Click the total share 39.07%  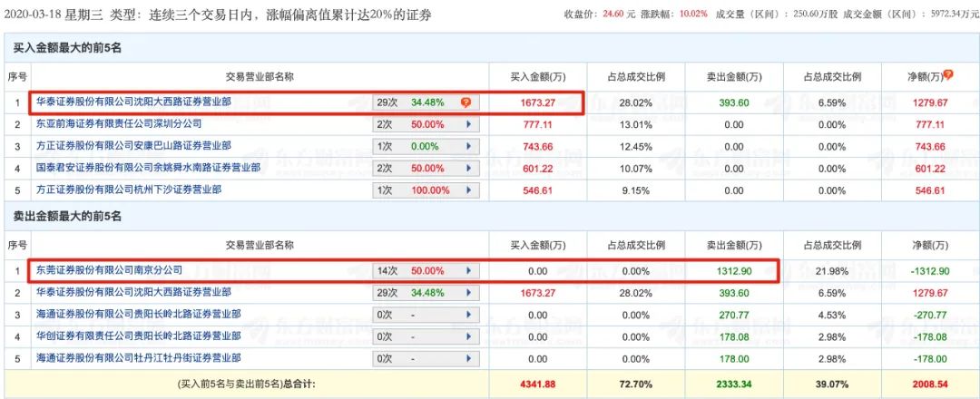(832, 384)
